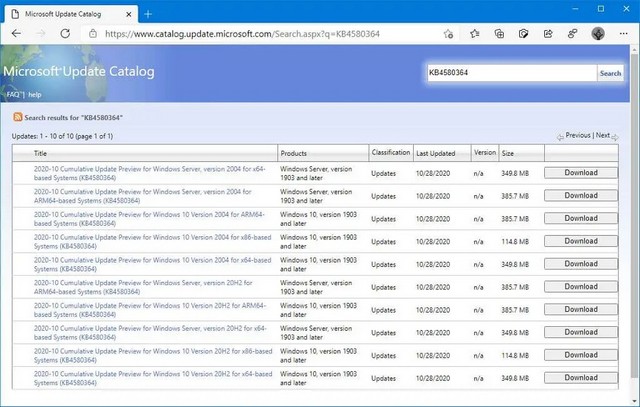Viewport: 640px width, 407px height.
Task: Focus the KB4580364 search input field
Action: pyautogui.click(x=510, y=73)
